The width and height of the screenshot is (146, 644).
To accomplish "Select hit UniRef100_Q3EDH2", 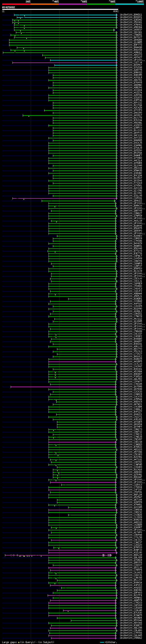I will (x=131, y=20).
